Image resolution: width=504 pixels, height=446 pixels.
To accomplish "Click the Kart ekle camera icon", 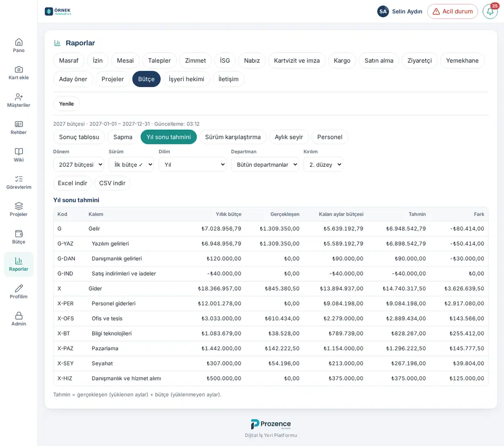I will 19,70.
